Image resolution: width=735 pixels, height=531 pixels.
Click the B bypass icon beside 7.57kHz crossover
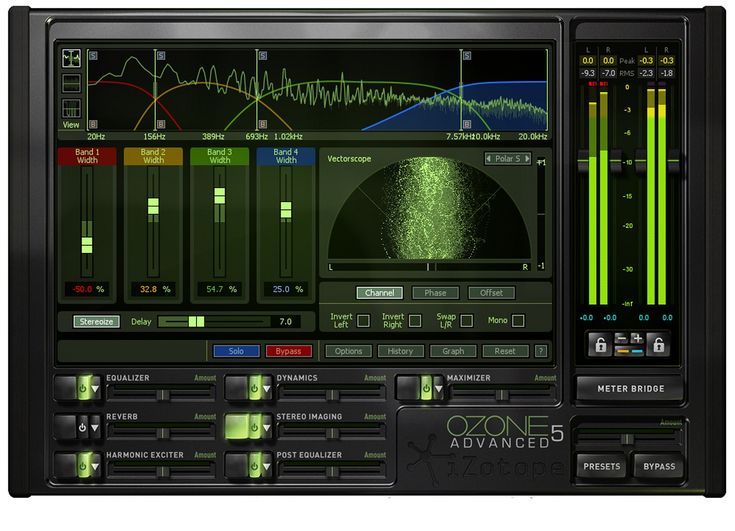[x=467, y=124]
